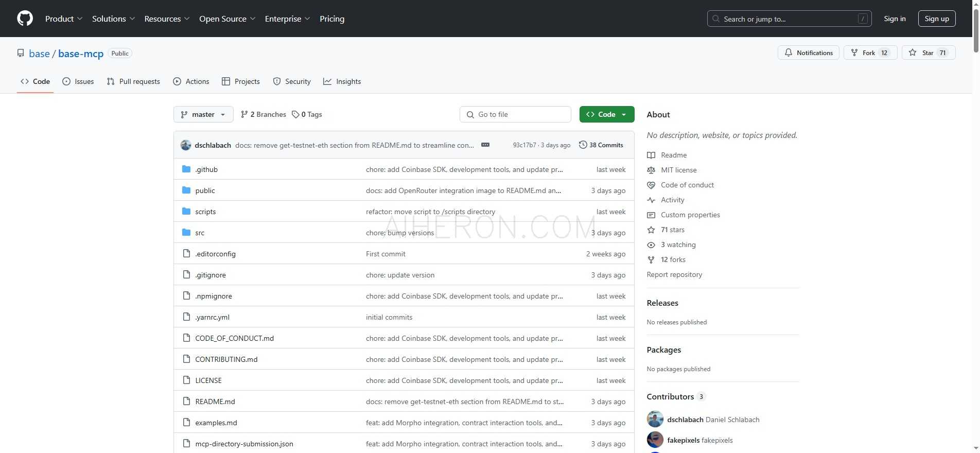Select the Code tab
Screen dimensions: 980x453
click(35, 81)
